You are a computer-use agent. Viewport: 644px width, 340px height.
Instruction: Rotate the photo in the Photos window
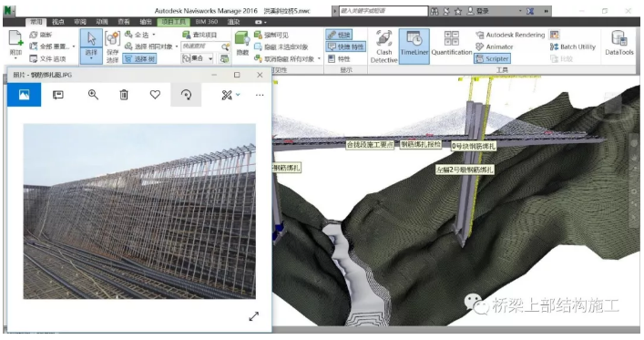click(186, 95)
